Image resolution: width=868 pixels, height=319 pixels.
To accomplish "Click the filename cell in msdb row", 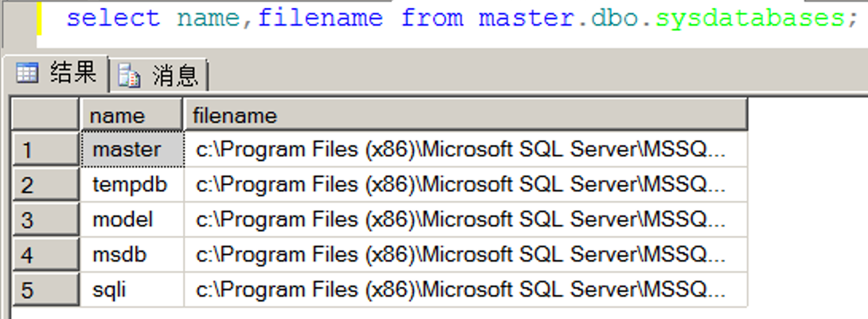I will point(465,254).
